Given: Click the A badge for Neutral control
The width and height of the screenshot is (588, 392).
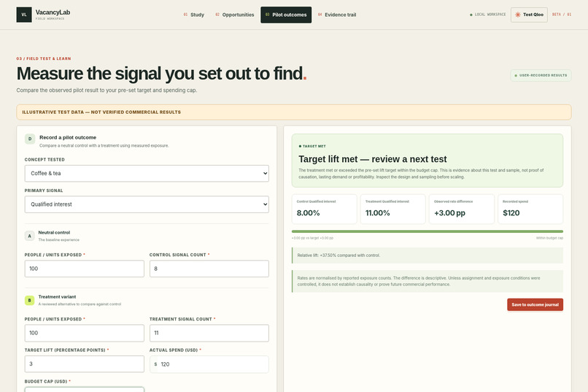Looking at the screenshot, I should (30, 236).
